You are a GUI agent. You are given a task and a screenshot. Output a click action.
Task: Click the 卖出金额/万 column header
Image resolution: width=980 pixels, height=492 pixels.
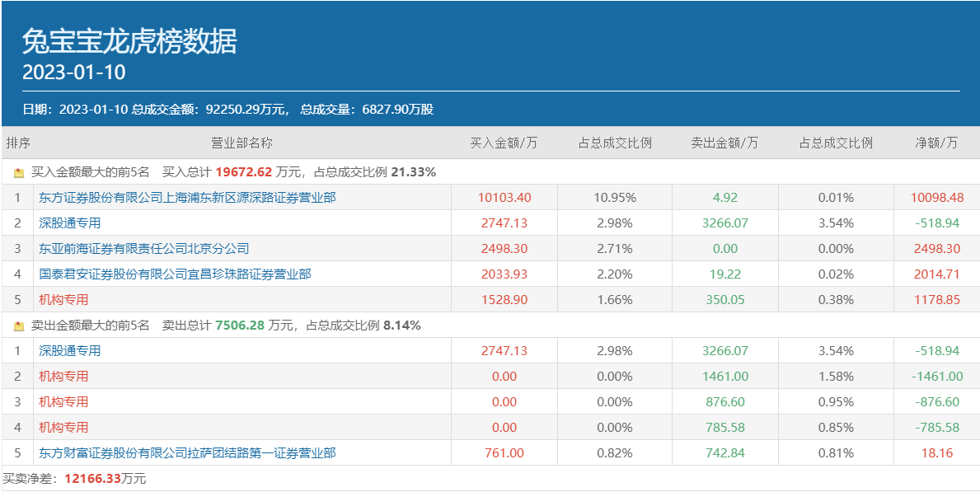pyautogui.click(x=724, y=143)
